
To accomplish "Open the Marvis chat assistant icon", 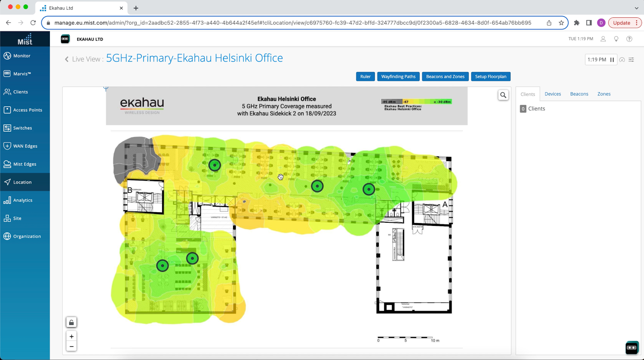I will pyautogui.click(x=632, y=348).
